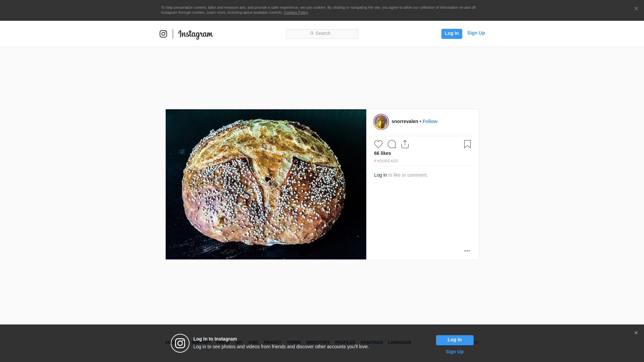Open the PRIVACY footer link
This screenshot has width=644, height=362.
coord(272,343)
